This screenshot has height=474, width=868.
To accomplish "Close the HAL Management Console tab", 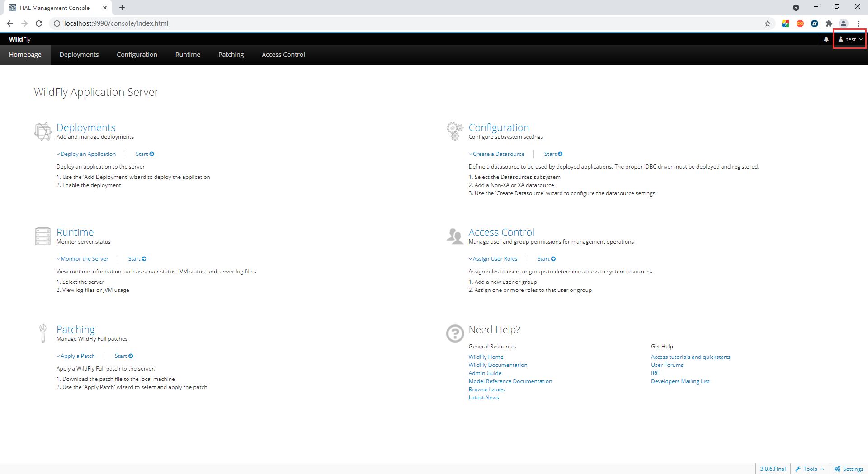I will click(105, 8).
